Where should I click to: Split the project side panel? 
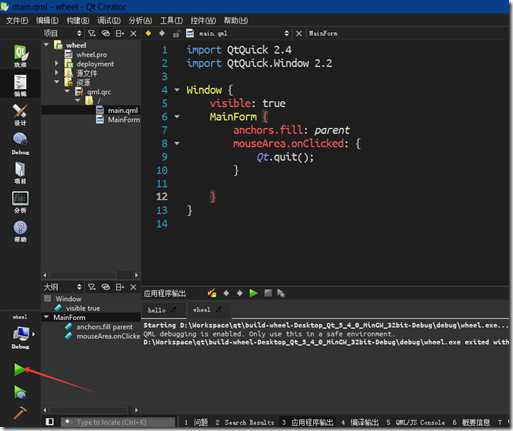point(120,33)
